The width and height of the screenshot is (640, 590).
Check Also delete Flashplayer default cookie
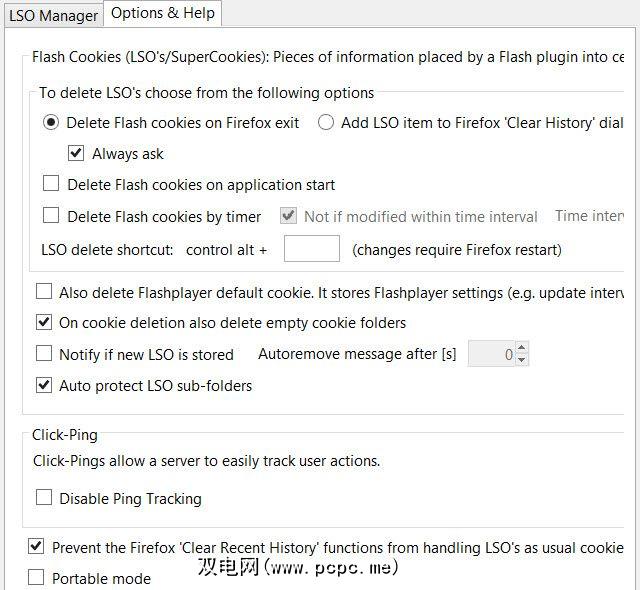click(x=44, y=292)
